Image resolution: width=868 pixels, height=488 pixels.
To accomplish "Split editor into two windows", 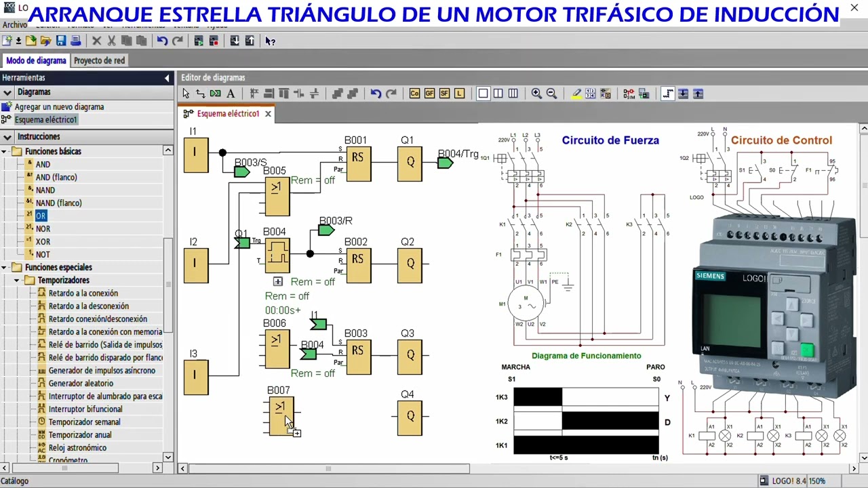I will tap(498, 94).
